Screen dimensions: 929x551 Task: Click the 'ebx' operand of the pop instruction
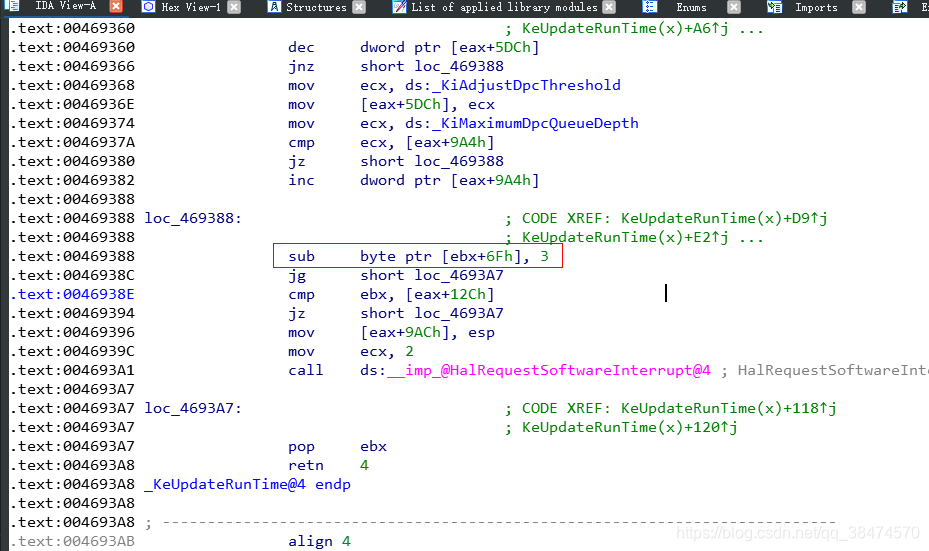(x=373, y=446)
